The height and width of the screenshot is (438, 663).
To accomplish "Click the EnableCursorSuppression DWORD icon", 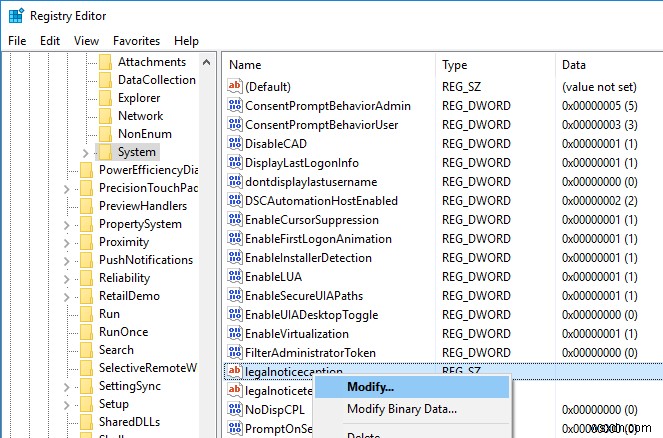I will pyautogui.click(x=235, y=219).
